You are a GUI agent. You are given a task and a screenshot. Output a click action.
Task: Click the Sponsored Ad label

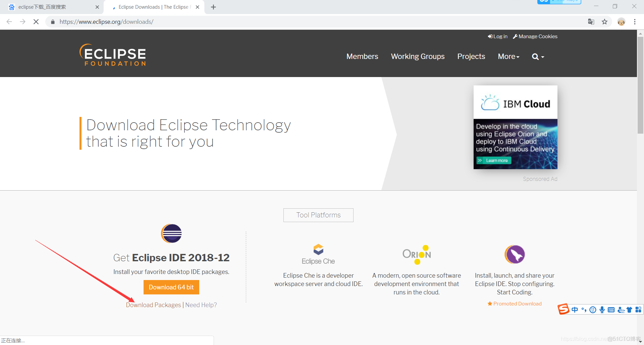click(540, 179)
